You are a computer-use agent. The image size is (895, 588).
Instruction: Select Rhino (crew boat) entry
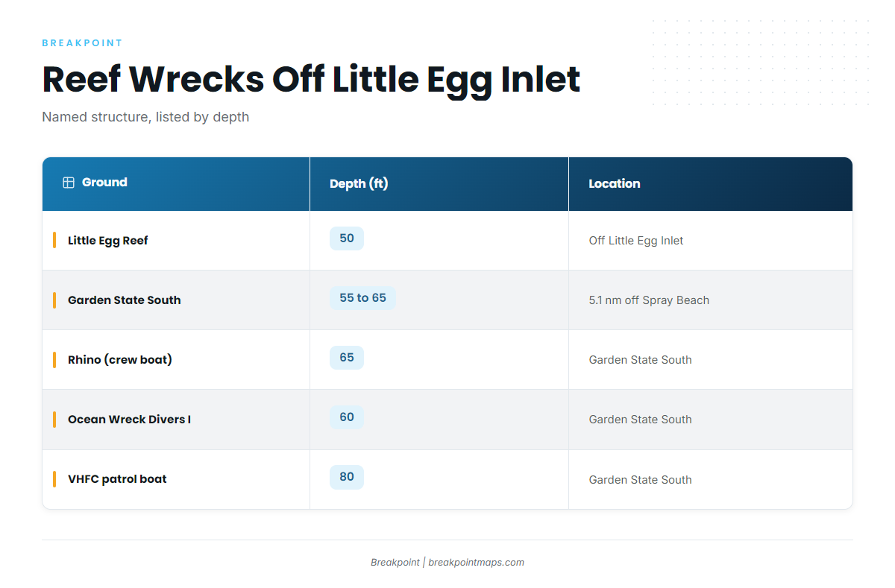(x=120, y=360)
